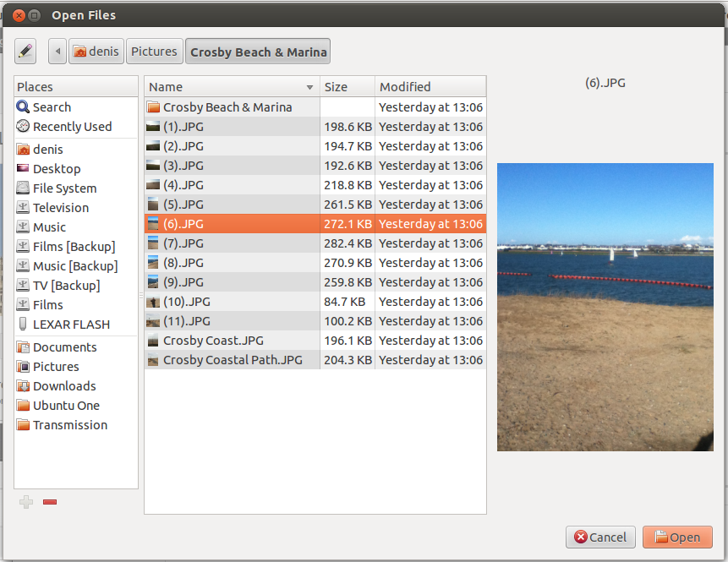This screenshot has width=728, height=562.
Task: Select file Crosby Coast.JPG
Action: (315, 341)
